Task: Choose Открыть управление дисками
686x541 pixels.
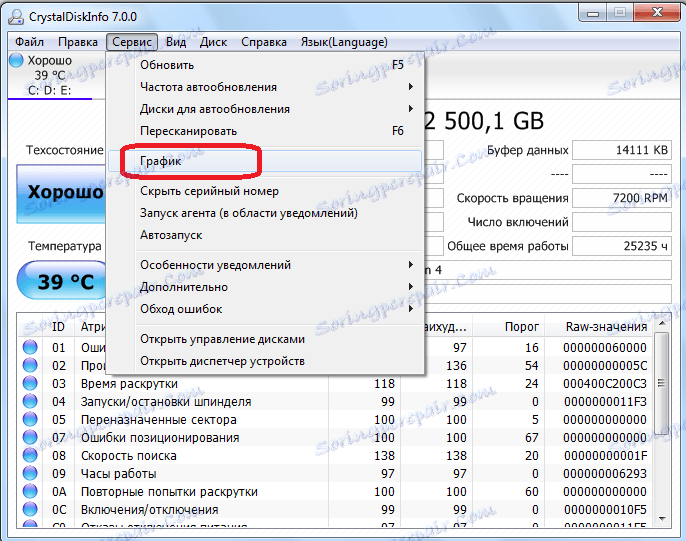Action: click(265, 339)
